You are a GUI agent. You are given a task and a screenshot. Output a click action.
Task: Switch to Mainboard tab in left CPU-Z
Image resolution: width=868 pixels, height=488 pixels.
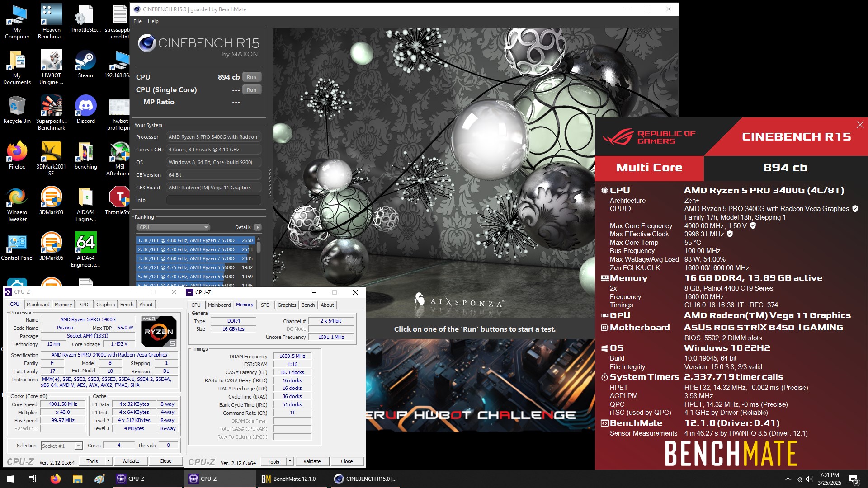click(38, 305)
